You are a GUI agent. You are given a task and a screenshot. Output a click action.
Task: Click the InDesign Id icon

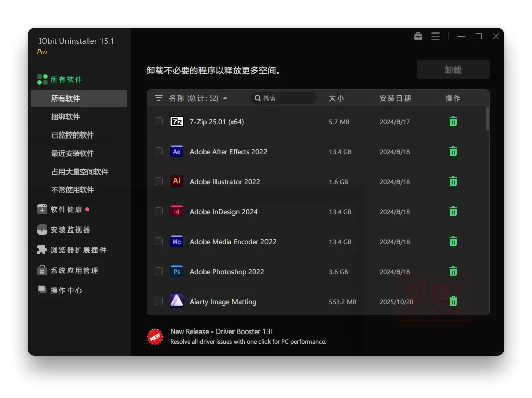(177, 211)
